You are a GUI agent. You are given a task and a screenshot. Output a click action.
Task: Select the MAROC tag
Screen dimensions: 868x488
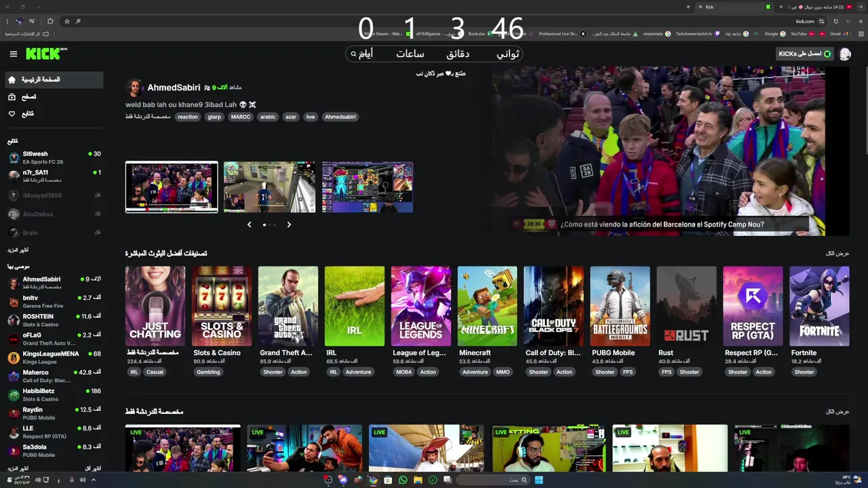(241, 117)
